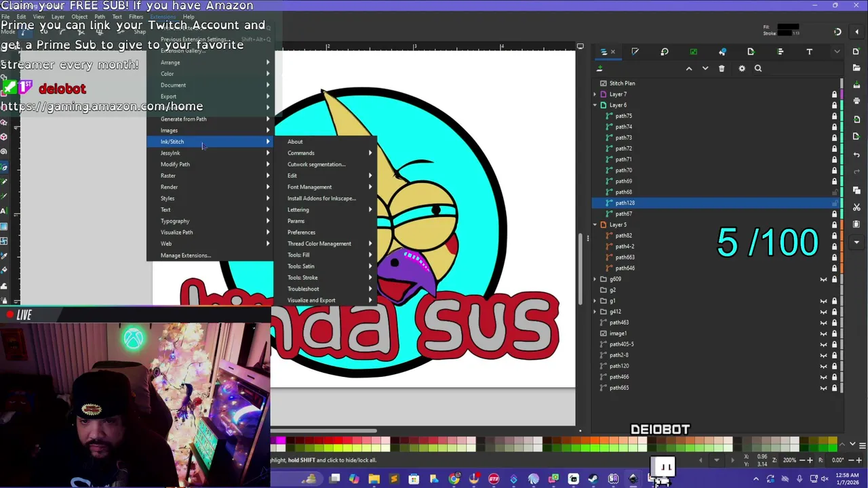Open the Layers and Objects panel tab
The image size is (868, 488).
[604, 52]
